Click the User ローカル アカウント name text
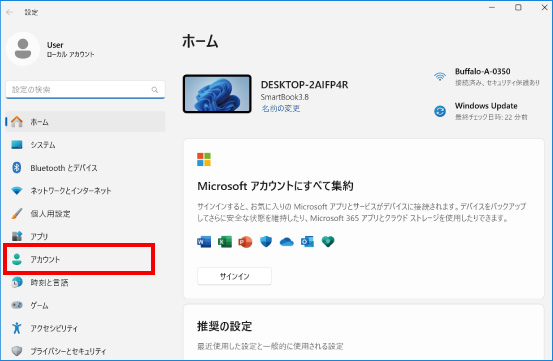This screenshot has height=361, width=553. [x=71, y=49]
